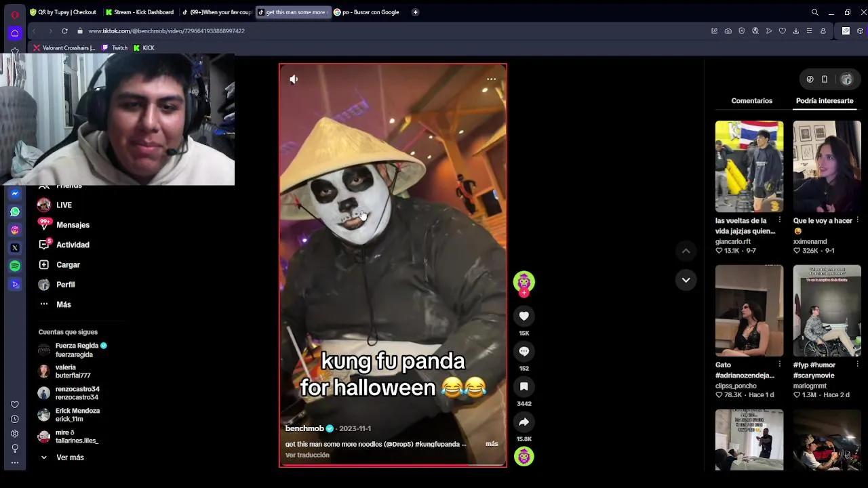Open Fuerza Regida followed account

(73, 350)
